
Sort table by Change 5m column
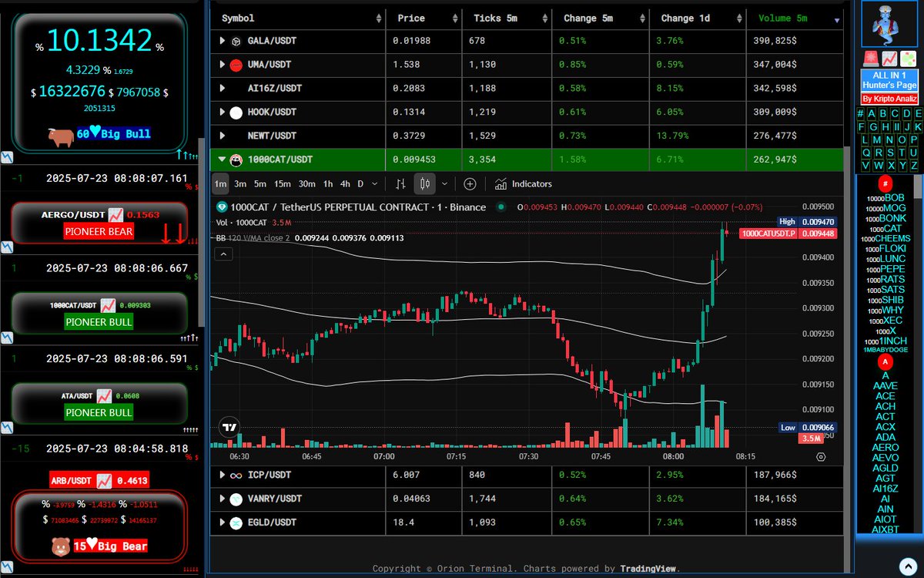600,18
